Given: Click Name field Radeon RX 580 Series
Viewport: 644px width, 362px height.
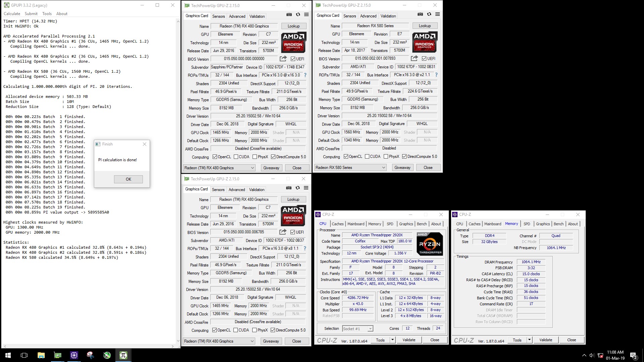Looking at the screenshot, I should click(375, 26).
